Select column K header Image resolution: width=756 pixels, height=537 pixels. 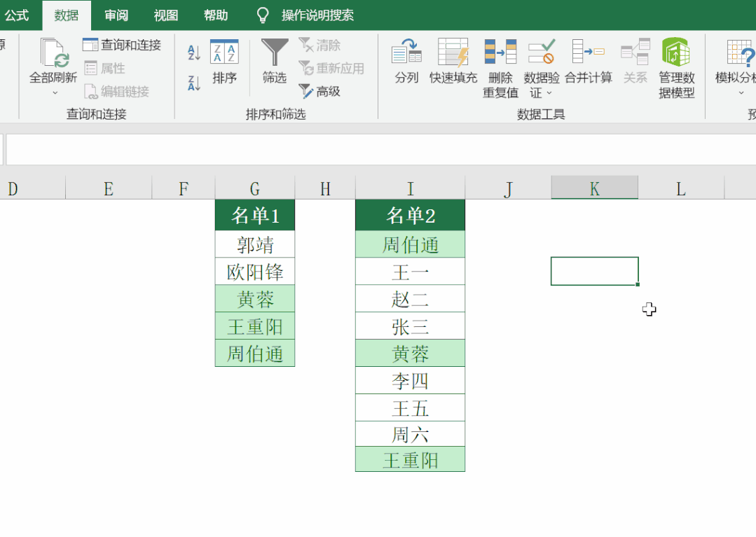coord(595,188)
